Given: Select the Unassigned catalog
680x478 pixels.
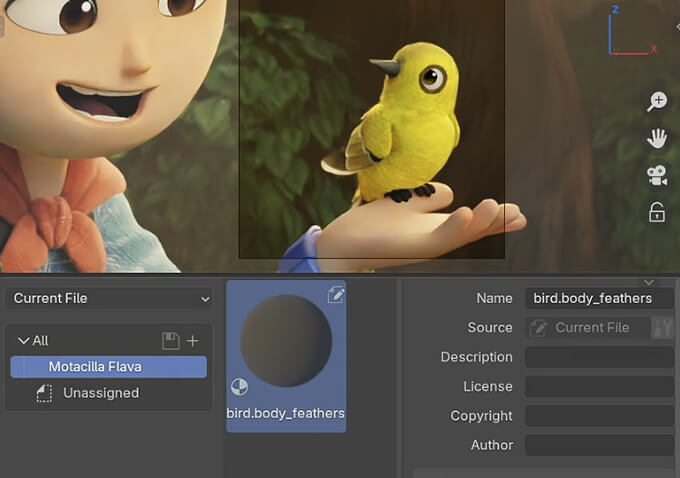Looking at the screenshot, I should coord(101,393).
